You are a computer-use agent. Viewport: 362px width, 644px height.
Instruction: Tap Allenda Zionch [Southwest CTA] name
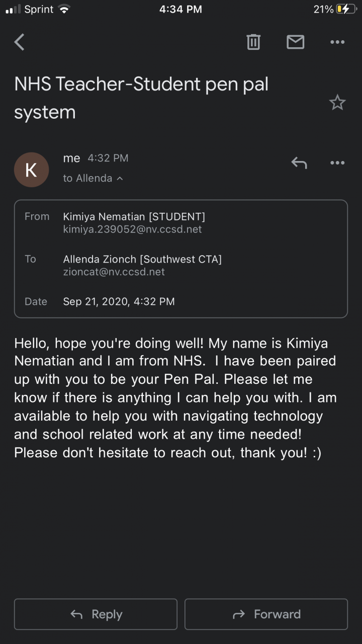pyautogui.click(x=142, y=259)
